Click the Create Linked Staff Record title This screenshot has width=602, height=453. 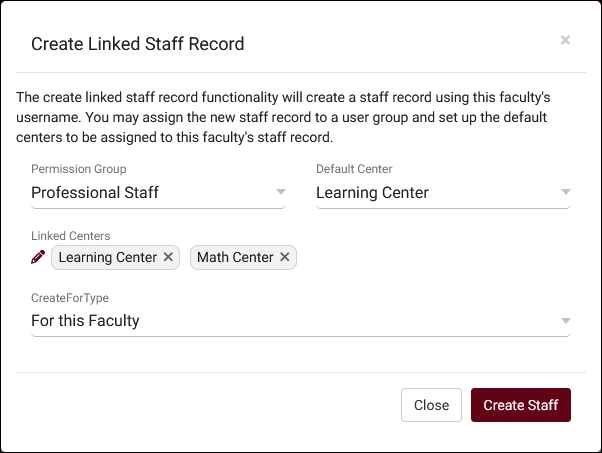pos(138,44)
